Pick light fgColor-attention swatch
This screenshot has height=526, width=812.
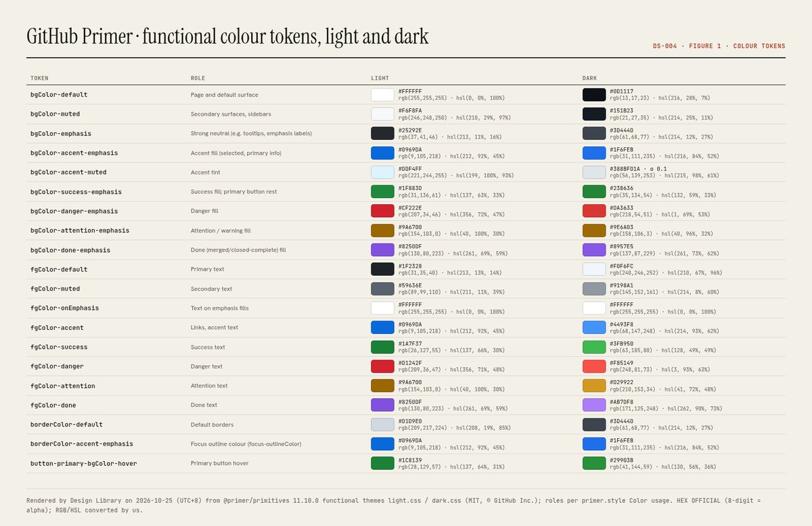[382, 386]
